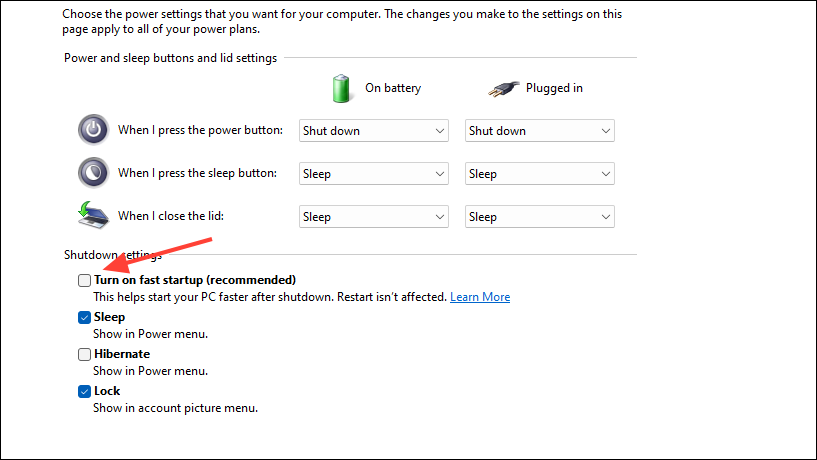The width and height of the screenshot is (817, 460).
Task: Open close the lid Plugged in dropdown
Action: point(540,217)
